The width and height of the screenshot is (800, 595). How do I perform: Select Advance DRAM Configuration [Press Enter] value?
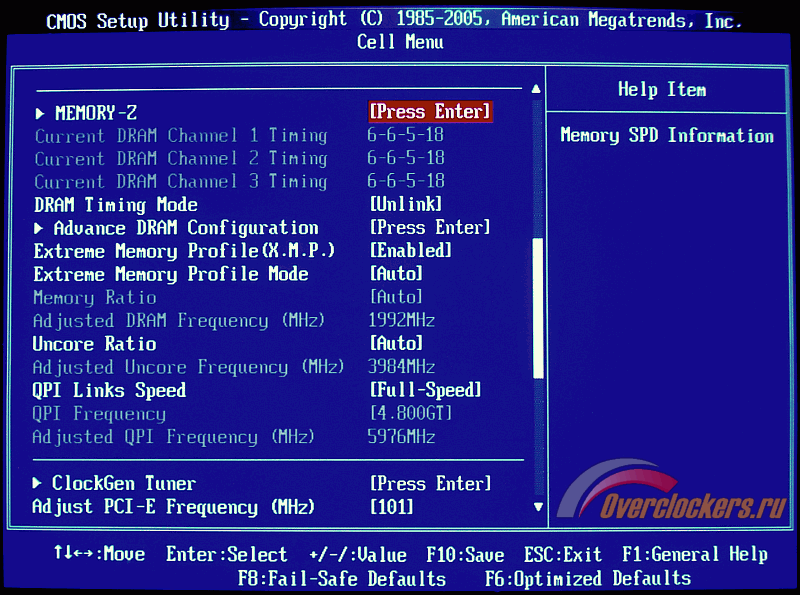coord(430,227)
